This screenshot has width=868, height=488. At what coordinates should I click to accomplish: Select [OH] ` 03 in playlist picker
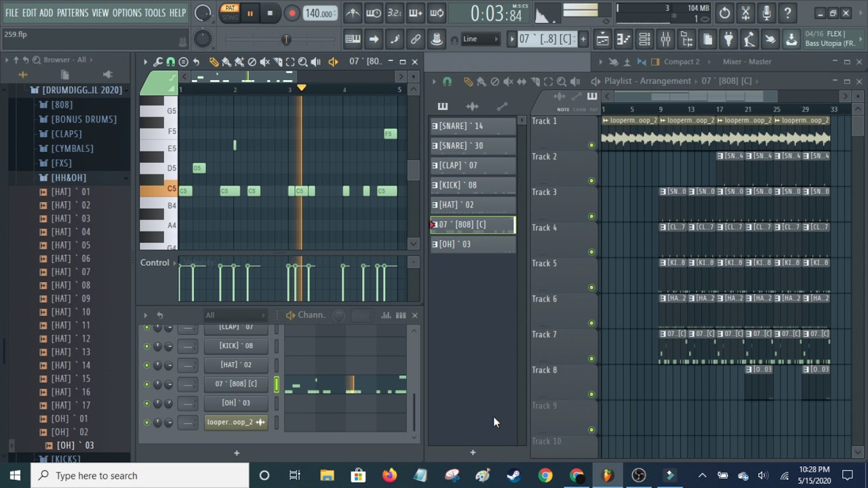pyautogui.click(x=473, y=244)
